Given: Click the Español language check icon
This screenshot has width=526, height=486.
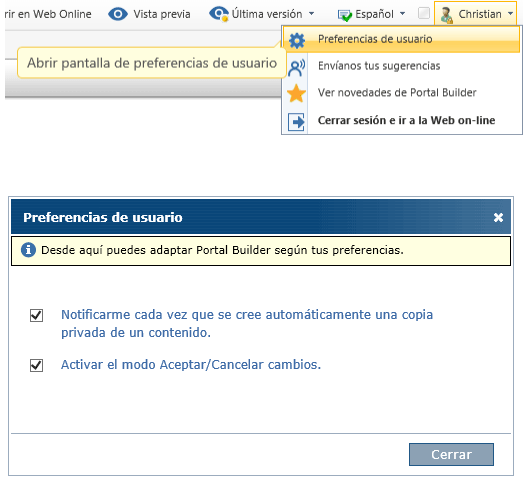Looking at the screenshot, I should pyautogui.click(x=345, y=15).
